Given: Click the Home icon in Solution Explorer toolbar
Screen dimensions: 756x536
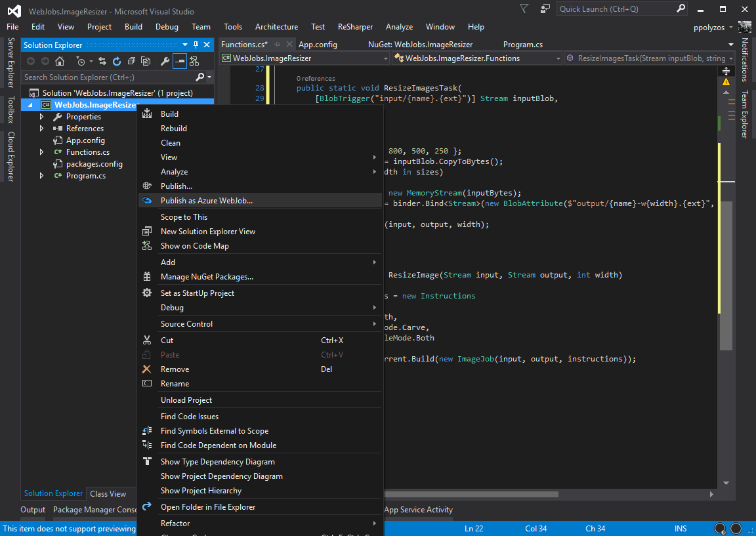Looking at the screenshot, I should coord(60,60).
